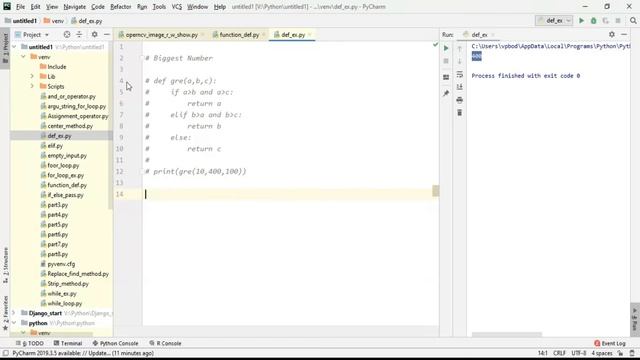640x360 pixels.
Task: Click the down arrow in Run panel
Action: (460, 61)
